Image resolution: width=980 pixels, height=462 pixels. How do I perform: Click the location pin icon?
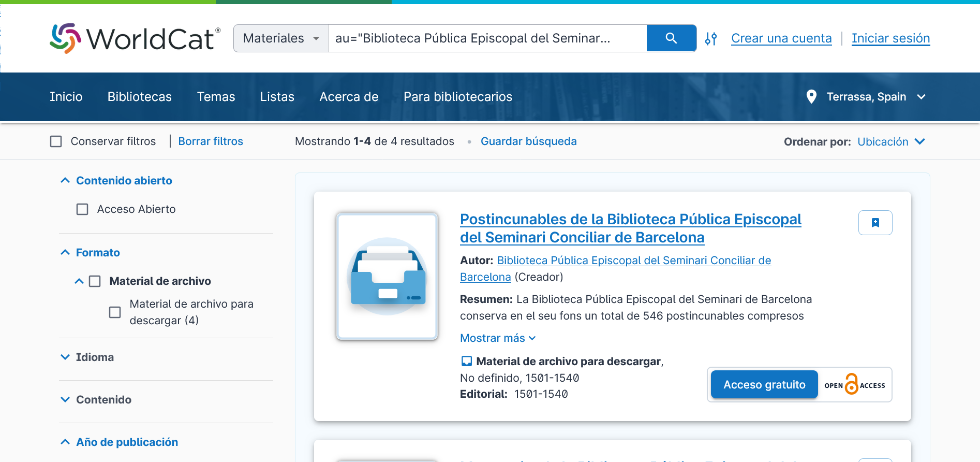tap(811, 97)
